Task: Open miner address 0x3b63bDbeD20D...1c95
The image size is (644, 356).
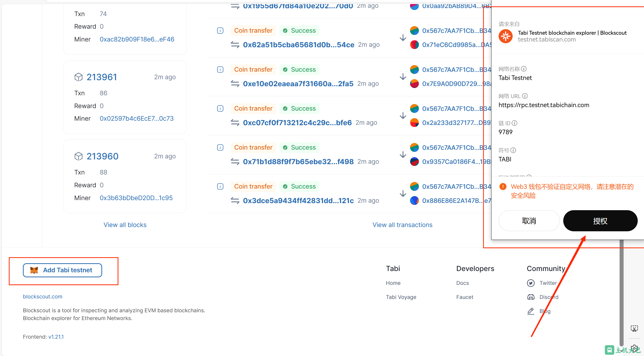Action: click(136, 198)
